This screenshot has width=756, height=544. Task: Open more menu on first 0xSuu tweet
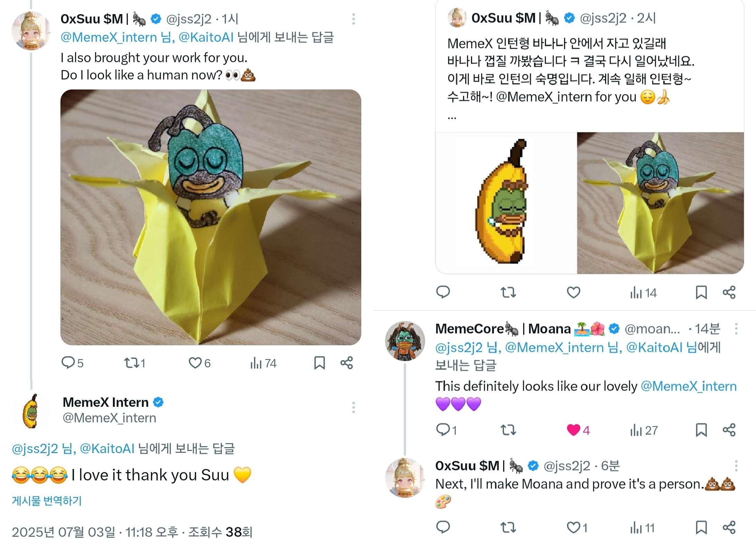coord(353,19)
